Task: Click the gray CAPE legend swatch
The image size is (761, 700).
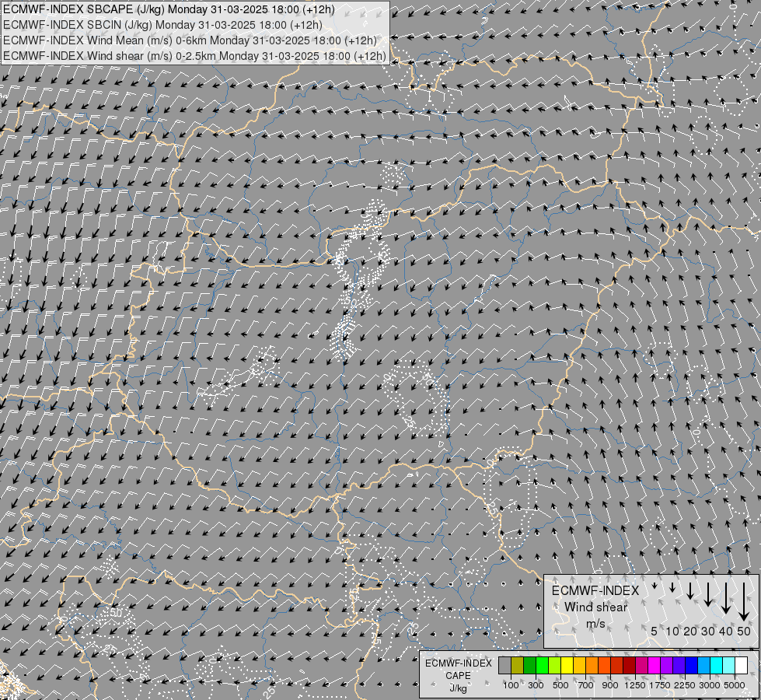Action: click(x=504, y=666)
